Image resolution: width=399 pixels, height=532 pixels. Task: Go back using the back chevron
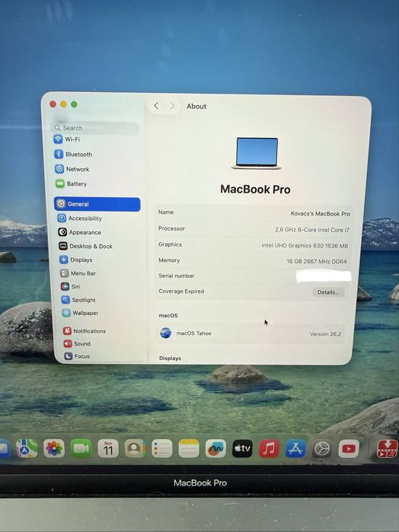coord(156,106)
